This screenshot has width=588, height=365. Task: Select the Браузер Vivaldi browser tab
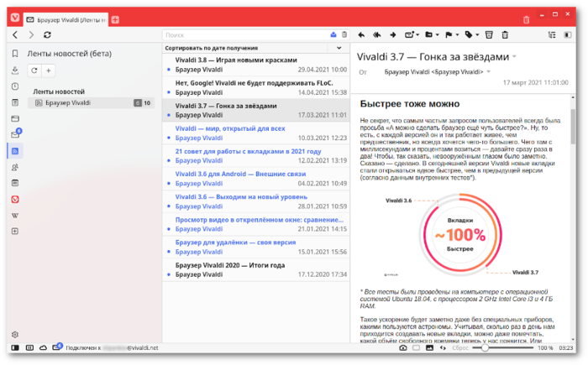pyautogui.click(x=66, y=20)
